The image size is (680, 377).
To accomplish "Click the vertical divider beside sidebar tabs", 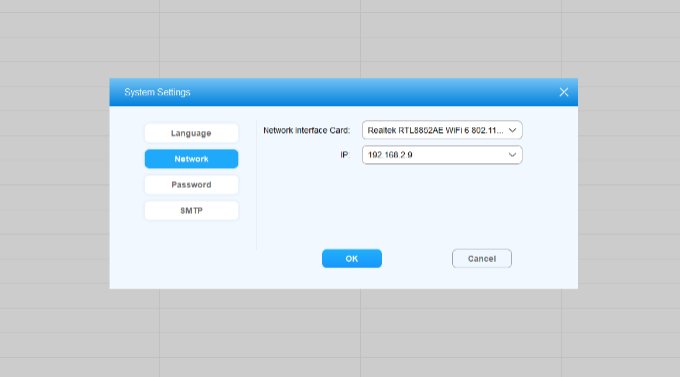I will 257,185.
